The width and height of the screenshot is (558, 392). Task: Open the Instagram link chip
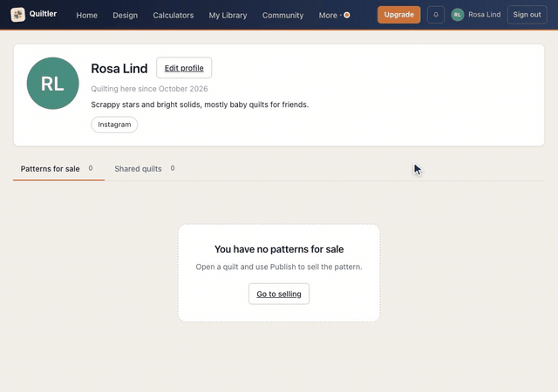coord(114,125)
